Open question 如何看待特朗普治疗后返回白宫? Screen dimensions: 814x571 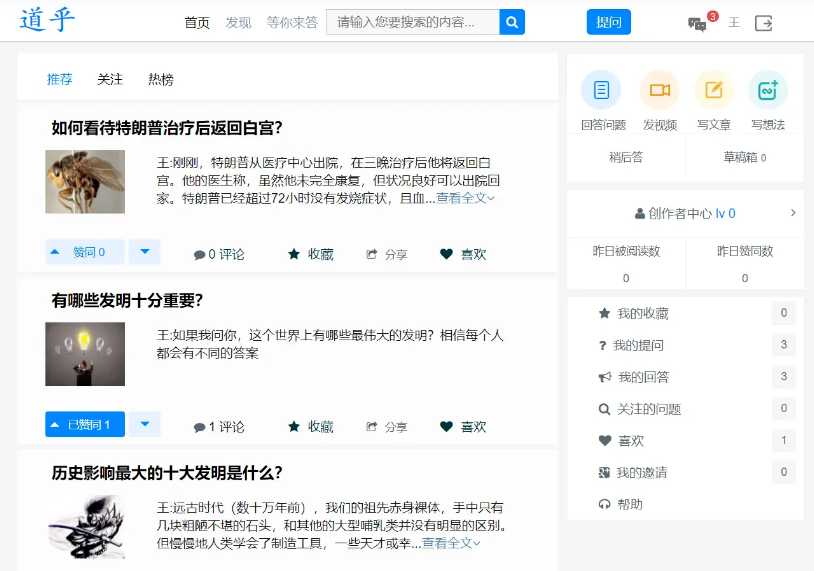point(167,128)
